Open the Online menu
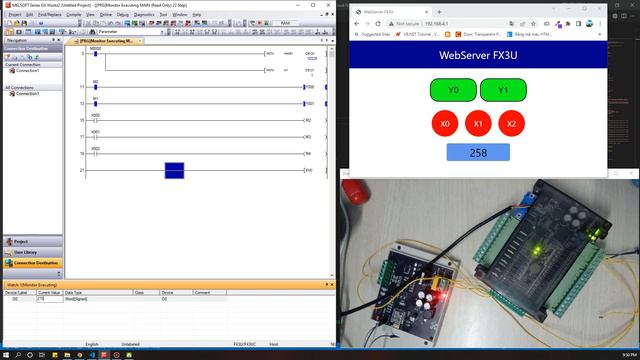This screenshot has height=360, width=640. 106,15
